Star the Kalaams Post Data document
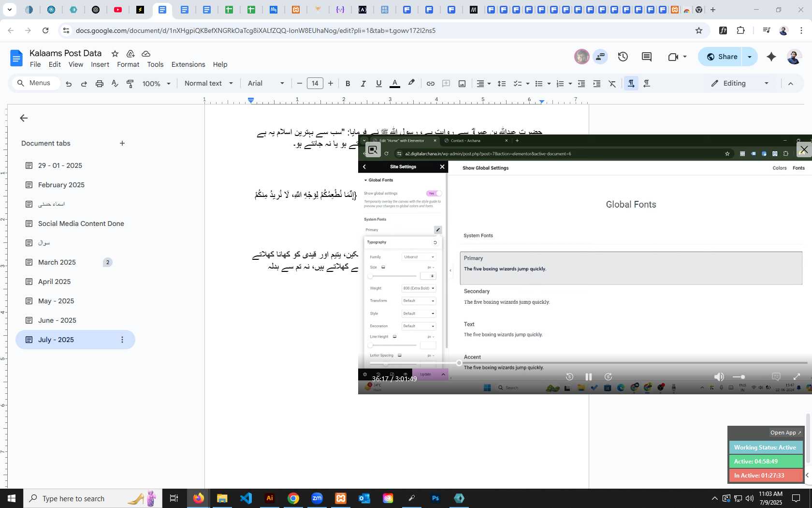Viewport: 812px width, 508px height. (x=115, y=54)
